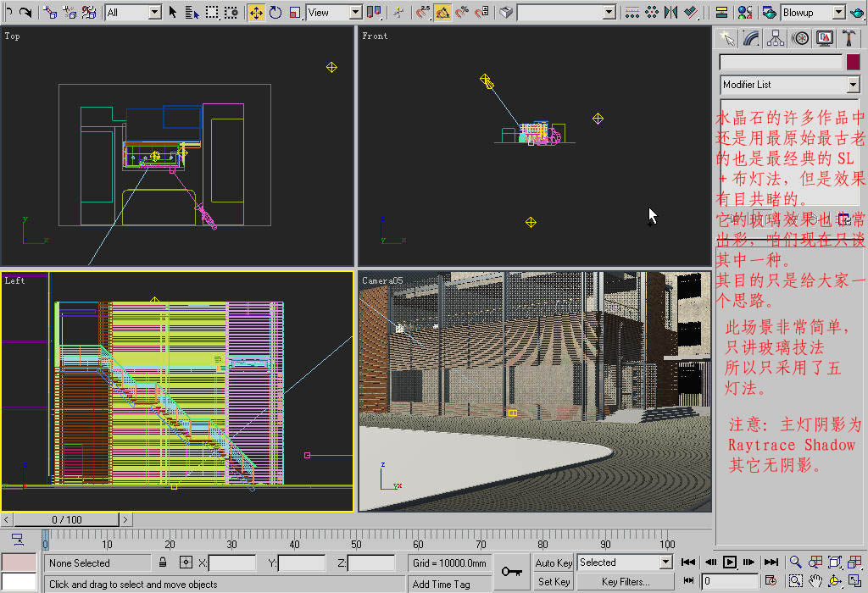Select the Select Object arrow tool
The width and height of the screenshot is (868, 593).
[x=173, y=12]
